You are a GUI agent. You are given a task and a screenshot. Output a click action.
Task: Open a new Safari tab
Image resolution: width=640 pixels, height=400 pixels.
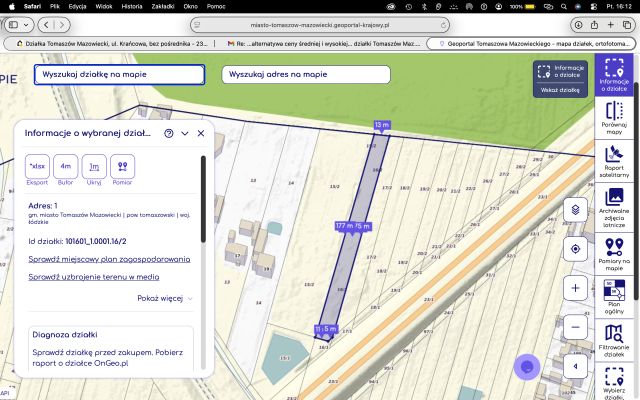[611, 25]
